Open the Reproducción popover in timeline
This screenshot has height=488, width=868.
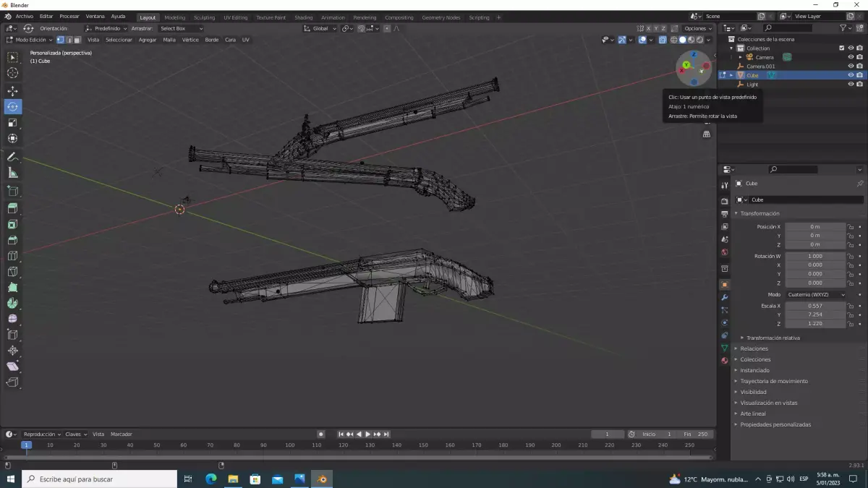tap(41, 434)
